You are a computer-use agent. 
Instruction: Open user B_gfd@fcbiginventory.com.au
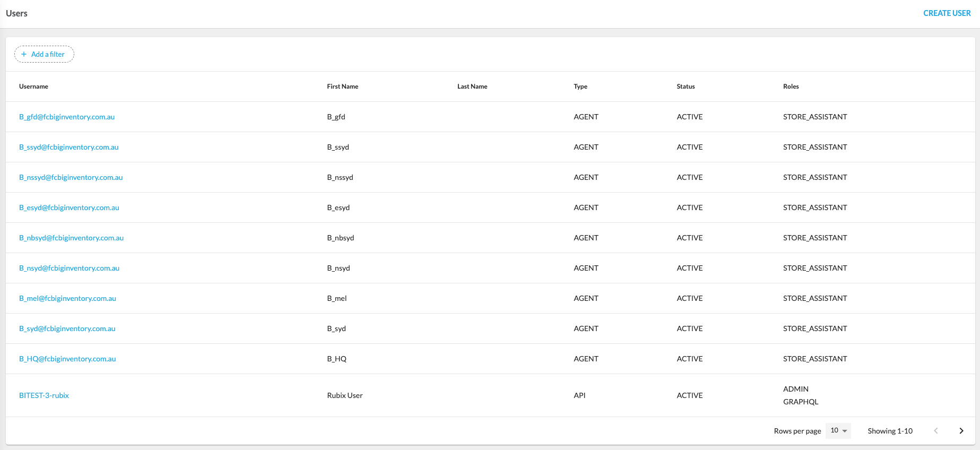point(67,117)
